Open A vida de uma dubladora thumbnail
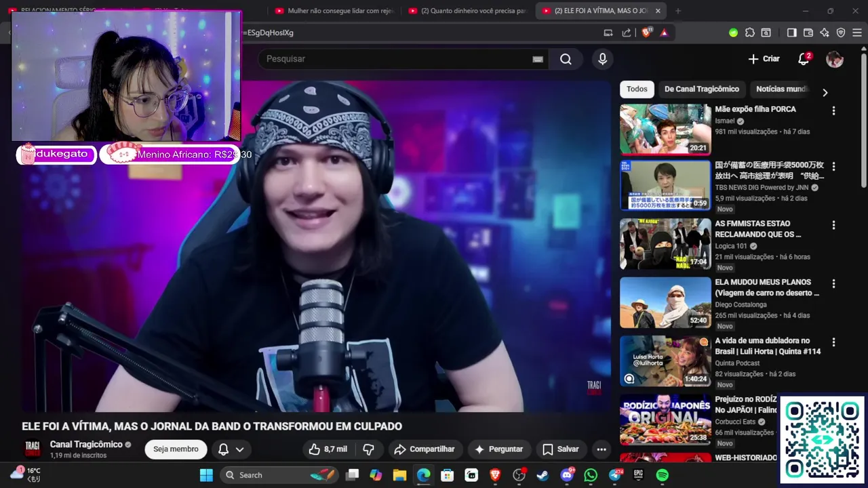This screenshot has width=868, height=488. pos(665,361)
